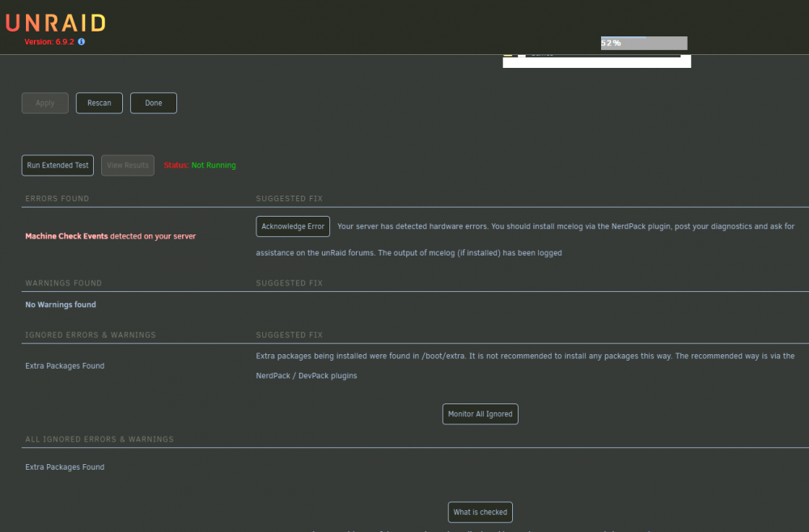Click the All Ignored Errors & Warnings heading
The height and width of the screenshot is (532, 809).
coord(100,439)
